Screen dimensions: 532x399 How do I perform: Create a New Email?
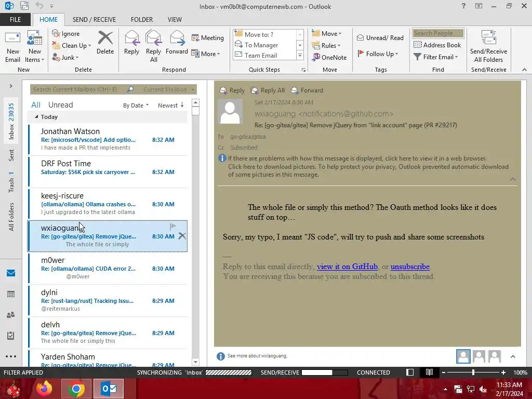13,47
